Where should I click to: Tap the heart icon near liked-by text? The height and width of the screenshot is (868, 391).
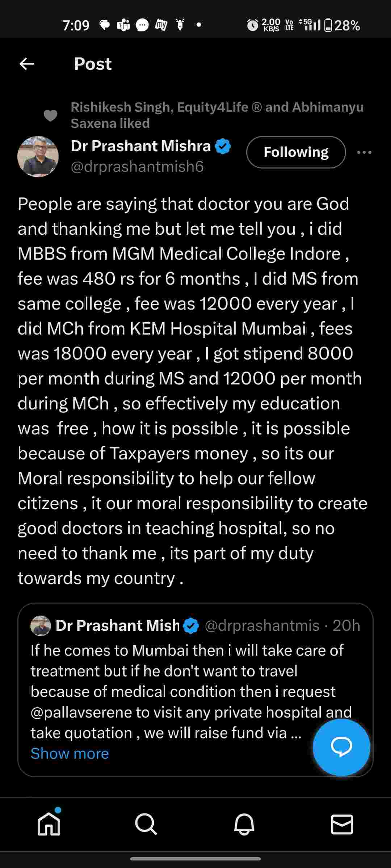coord(50,115)
